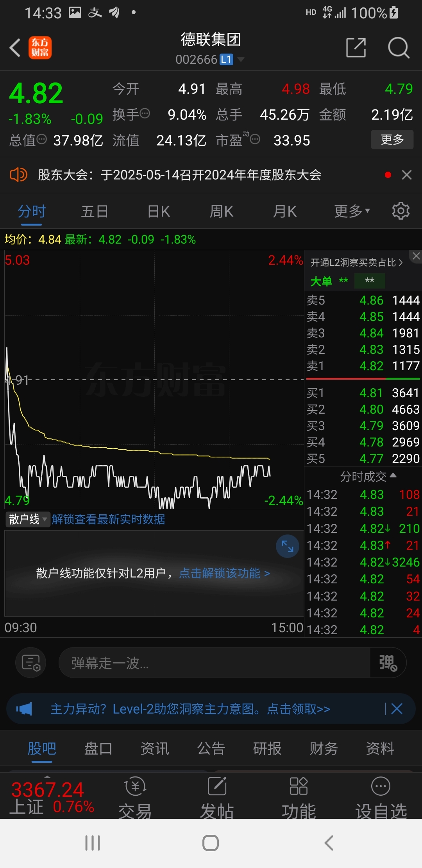Open the 股东大会 announcement text
422x868 pixels.
click(x=180, y=175)
